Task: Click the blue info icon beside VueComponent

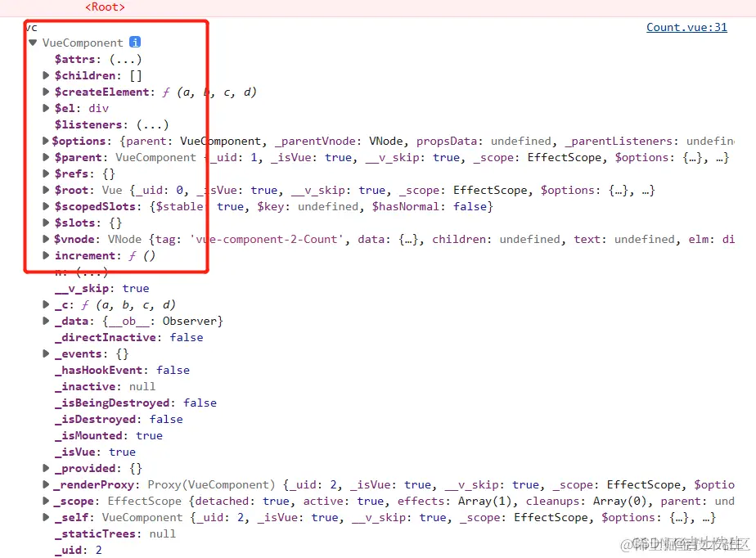Action: [x=135, y=43]
